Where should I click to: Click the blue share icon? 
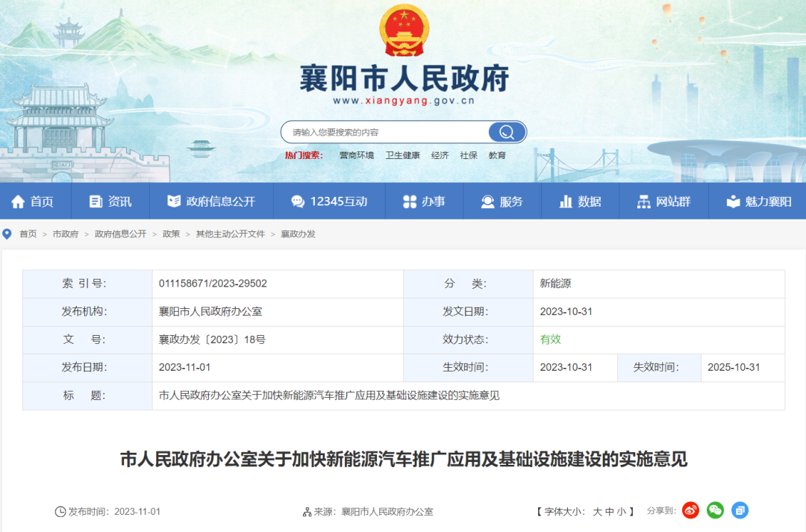(x=740, y=510)
